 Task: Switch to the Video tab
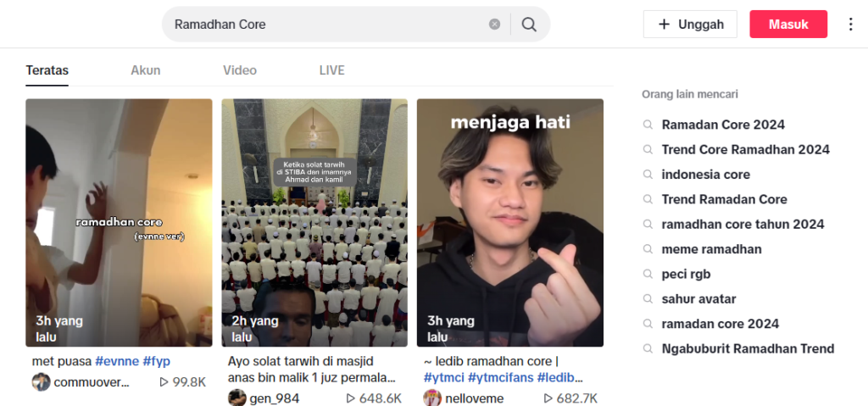(x=240, y=70)
